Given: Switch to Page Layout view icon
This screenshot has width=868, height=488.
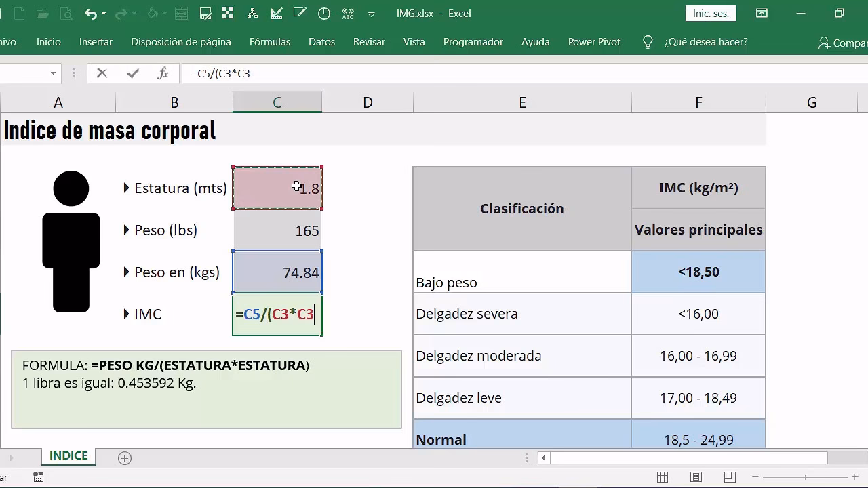Looking at the screenshot, I should click(696, 476).
